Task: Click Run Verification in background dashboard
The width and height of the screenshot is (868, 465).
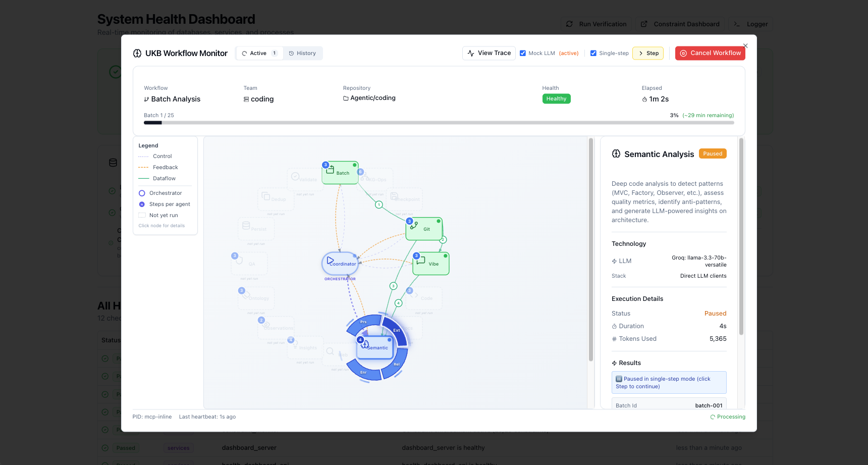Action: tap(596, 24)
